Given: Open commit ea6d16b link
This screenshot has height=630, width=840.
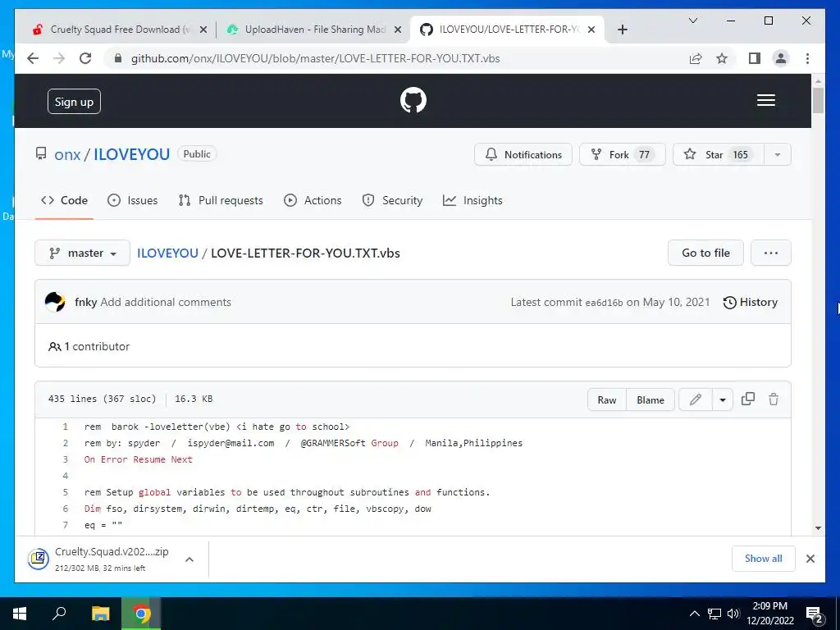Looking at the screenshot, I should click(x=604, y=303).
